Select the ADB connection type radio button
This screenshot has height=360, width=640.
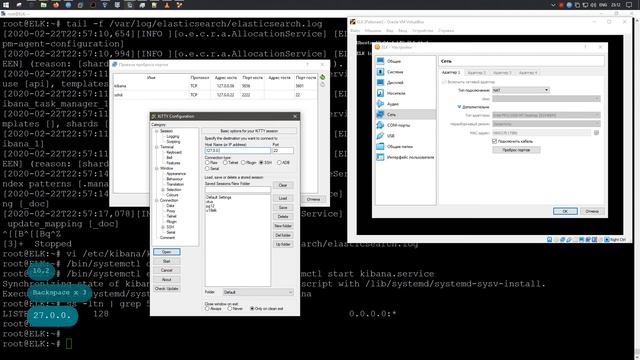point(279,162)
